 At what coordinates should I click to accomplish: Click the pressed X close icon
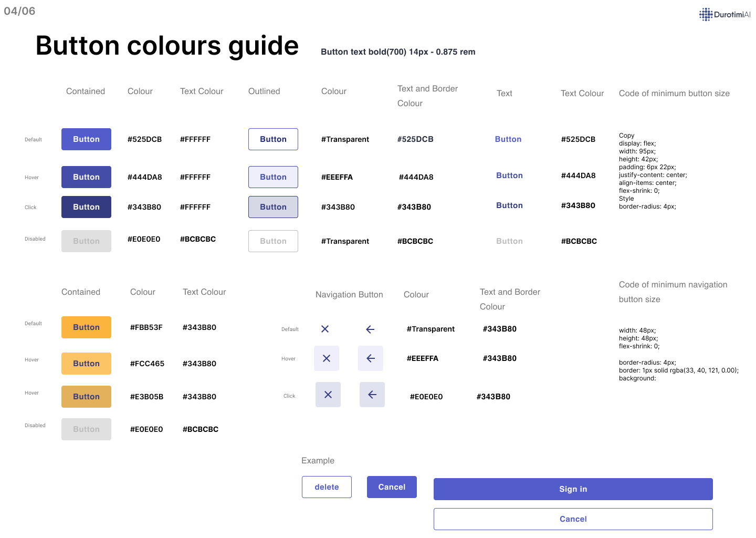pos(328,394)
